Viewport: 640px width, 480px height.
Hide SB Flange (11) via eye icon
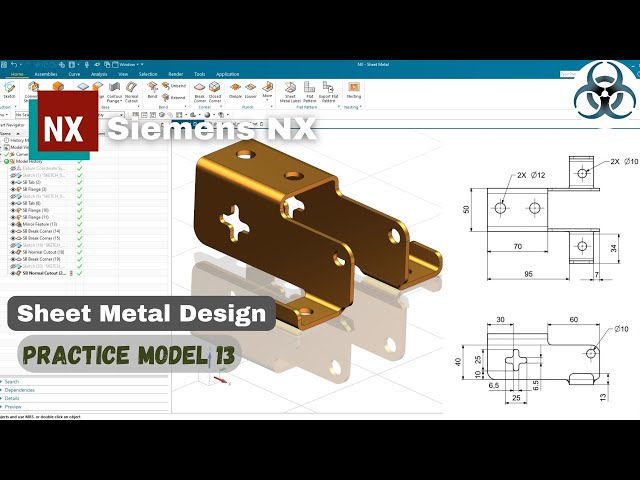coord(13,217)
